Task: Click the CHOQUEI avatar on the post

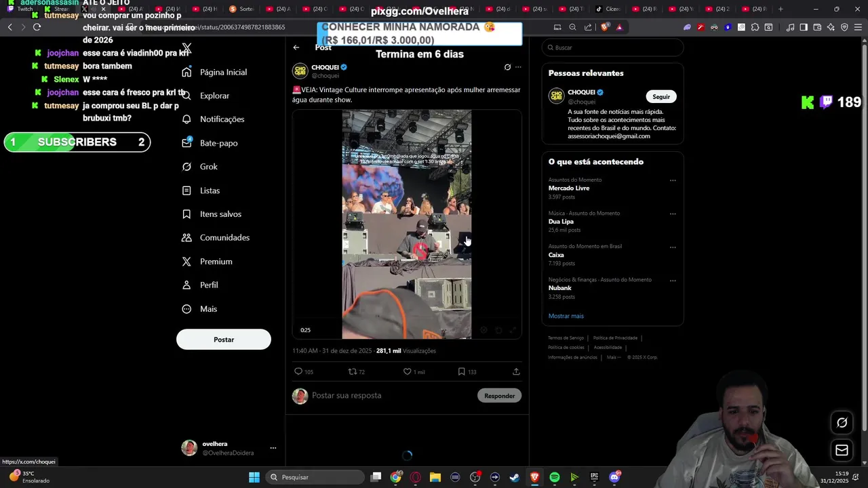Action: [300, 70]
